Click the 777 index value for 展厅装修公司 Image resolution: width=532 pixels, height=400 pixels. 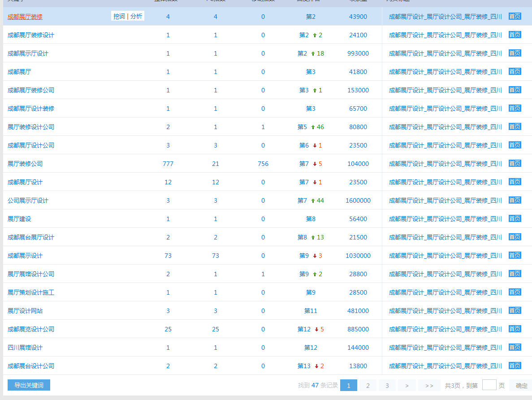[168, 164]
